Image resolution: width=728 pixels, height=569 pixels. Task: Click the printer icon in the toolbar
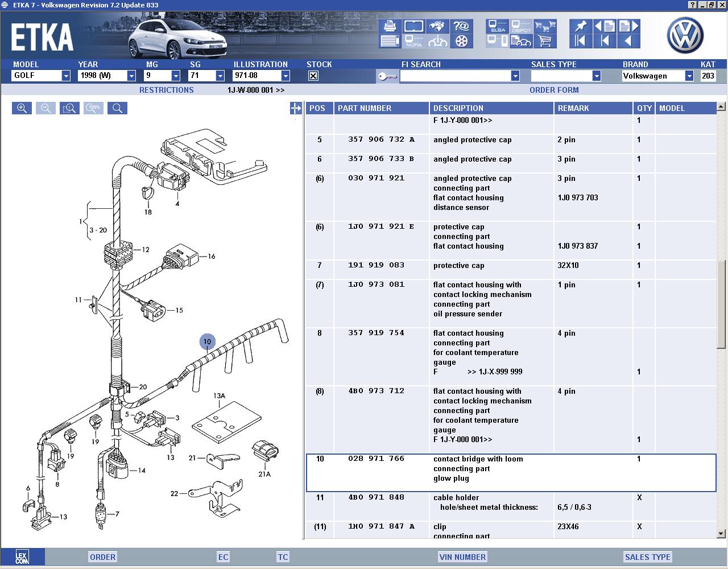coord(390,26)
